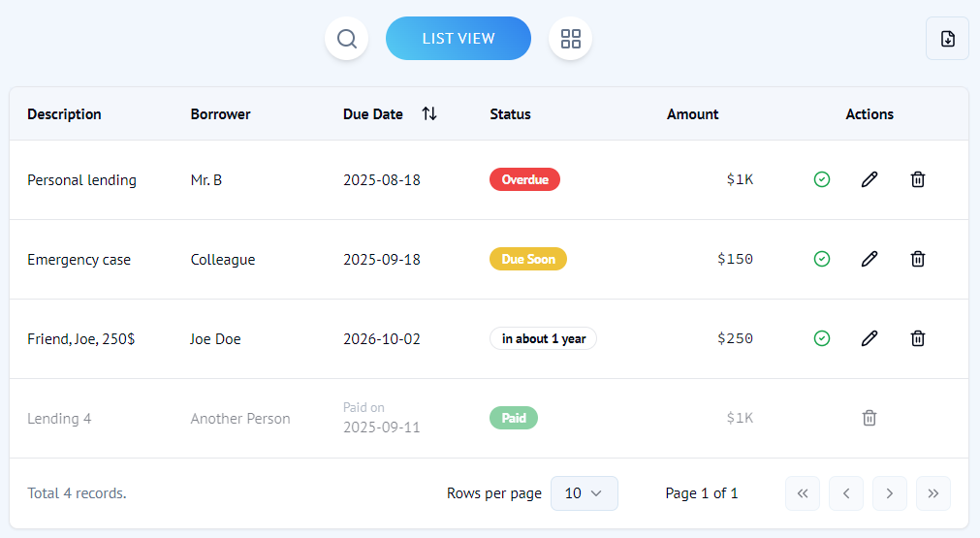Go to the previous page
This screenshot has width=980, height=538.
pos(845,493)
